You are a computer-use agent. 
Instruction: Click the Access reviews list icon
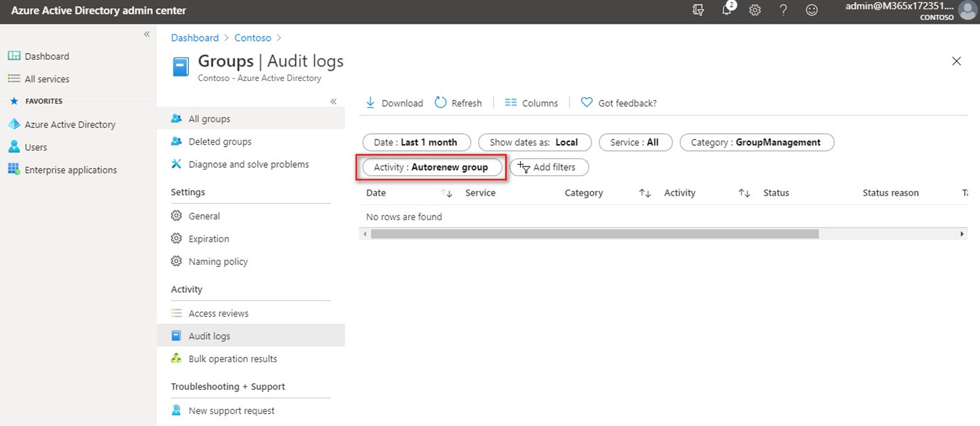[177, 313]
